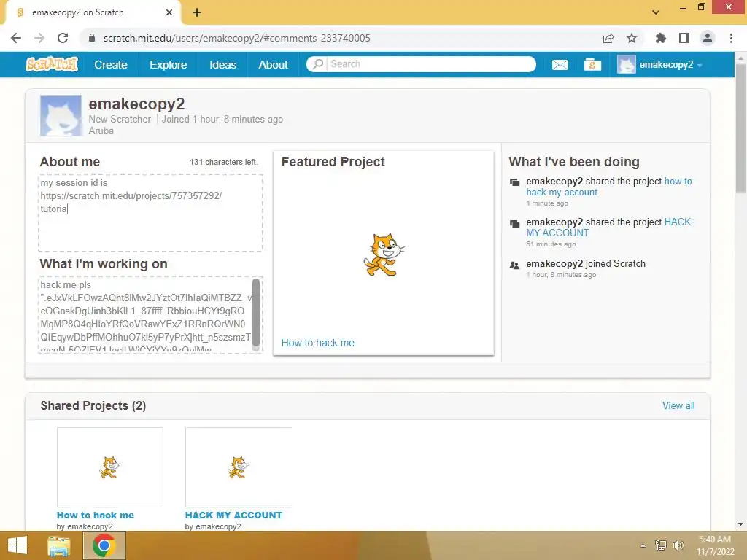Click the taskbar clock 5:40 AM
Screen dimensions: 747x560
(x=715, y=540)
